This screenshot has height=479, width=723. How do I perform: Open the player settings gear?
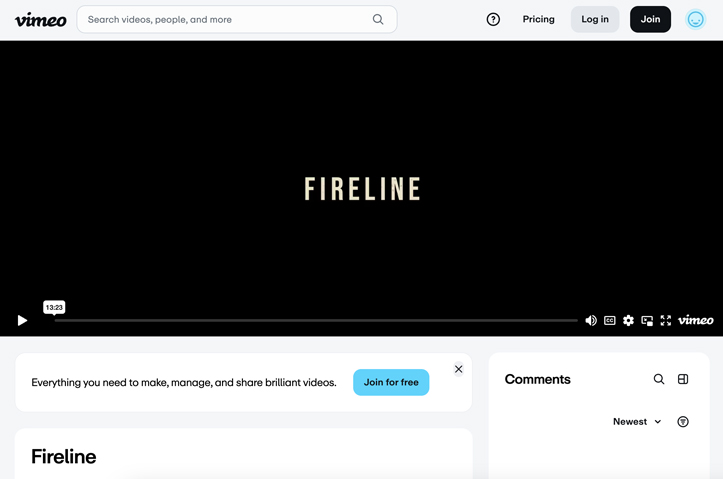[628, 320]
